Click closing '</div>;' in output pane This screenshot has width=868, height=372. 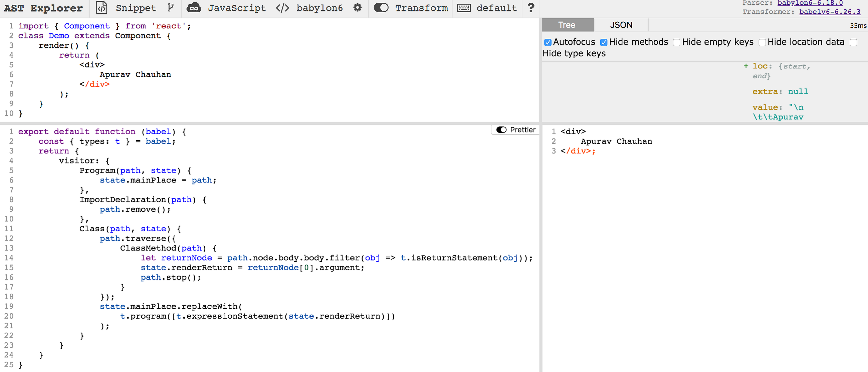578,151
